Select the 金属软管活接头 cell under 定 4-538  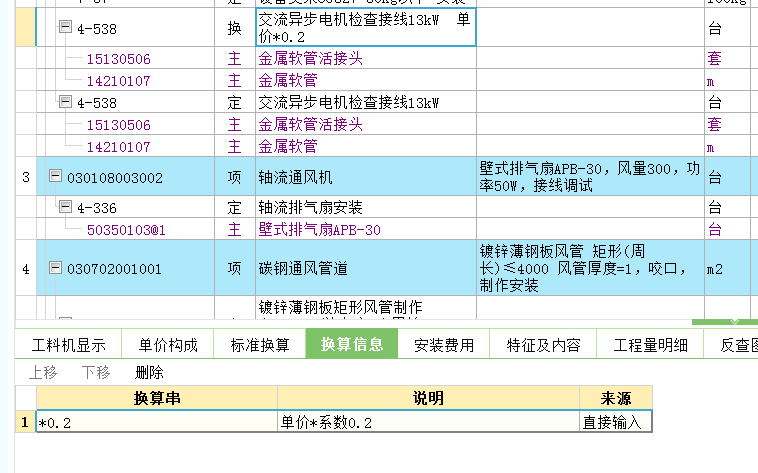pyautogui.click(x=365, y=124)
